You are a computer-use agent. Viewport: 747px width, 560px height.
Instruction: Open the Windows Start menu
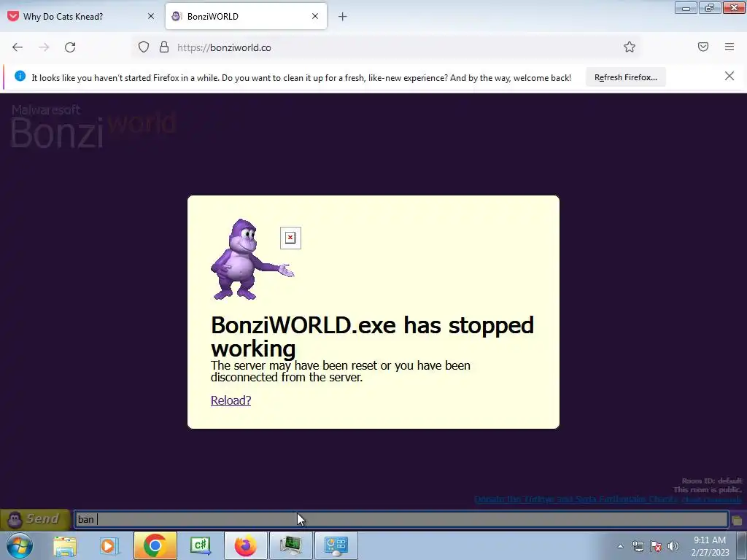(20, 545)
